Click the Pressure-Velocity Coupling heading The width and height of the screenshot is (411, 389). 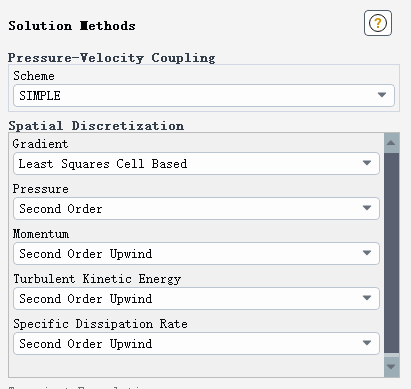[112, 58]
